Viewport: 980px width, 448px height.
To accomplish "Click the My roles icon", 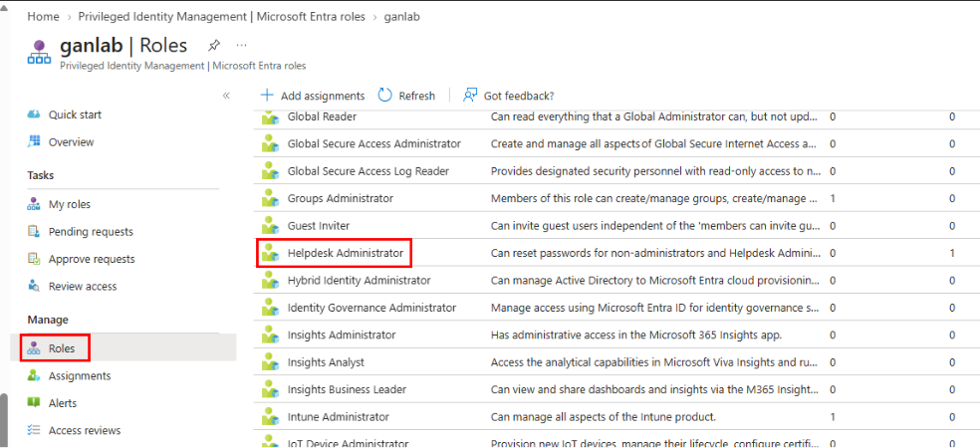I will pos(35,204).
